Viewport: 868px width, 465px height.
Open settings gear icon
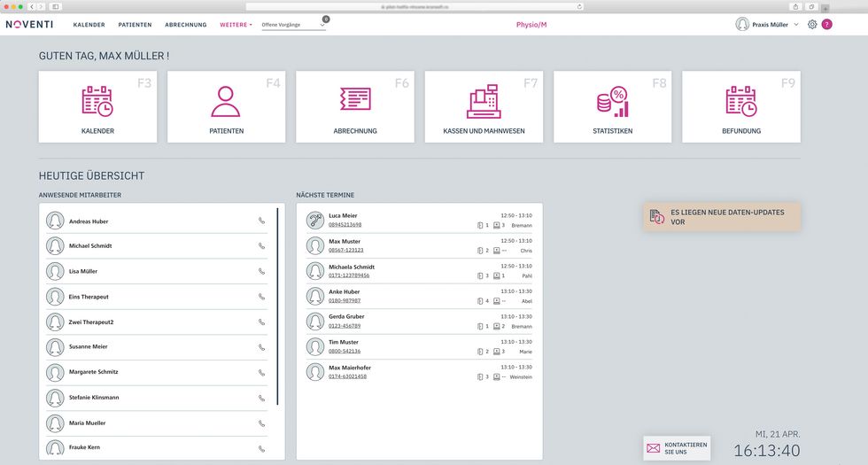point(812,25)
